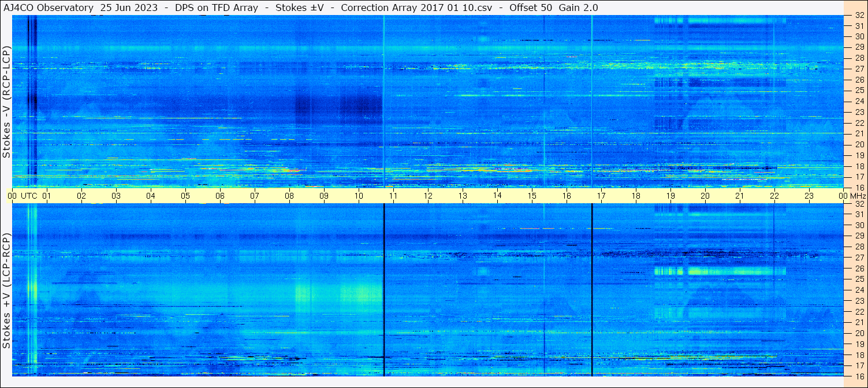Select the 16 hour mark on time axis
This screenshot has height=388, width=868.
pyautogui.click(x=567, y=196)
